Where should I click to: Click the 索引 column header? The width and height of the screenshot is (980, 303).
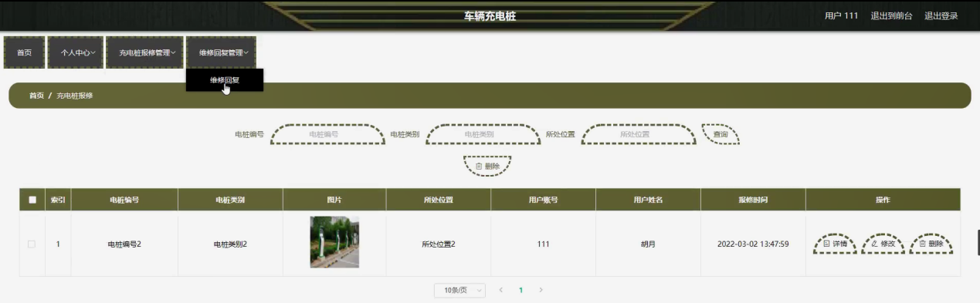coord(58,200)
